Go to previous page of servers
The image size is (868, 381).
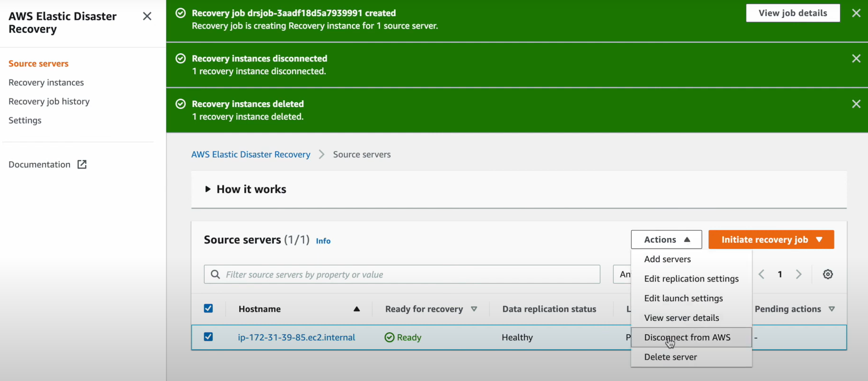[761, 274]
